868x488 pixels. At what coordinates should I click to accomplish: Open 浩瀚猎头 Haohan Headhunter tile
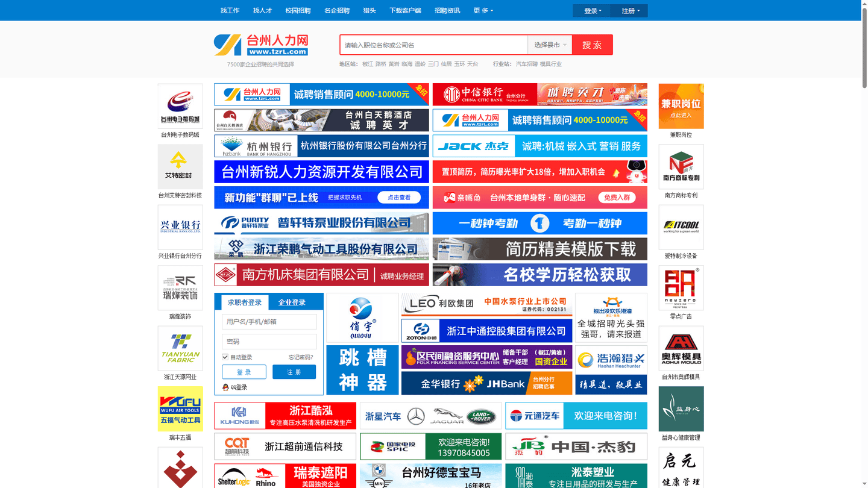[x=611, y=370]
